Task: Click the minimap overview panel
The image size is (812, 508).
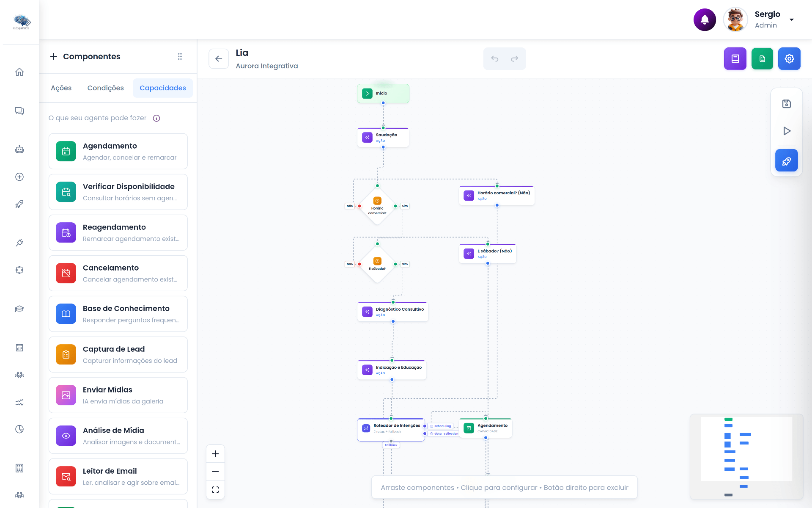Action: (x=746, y=457)
